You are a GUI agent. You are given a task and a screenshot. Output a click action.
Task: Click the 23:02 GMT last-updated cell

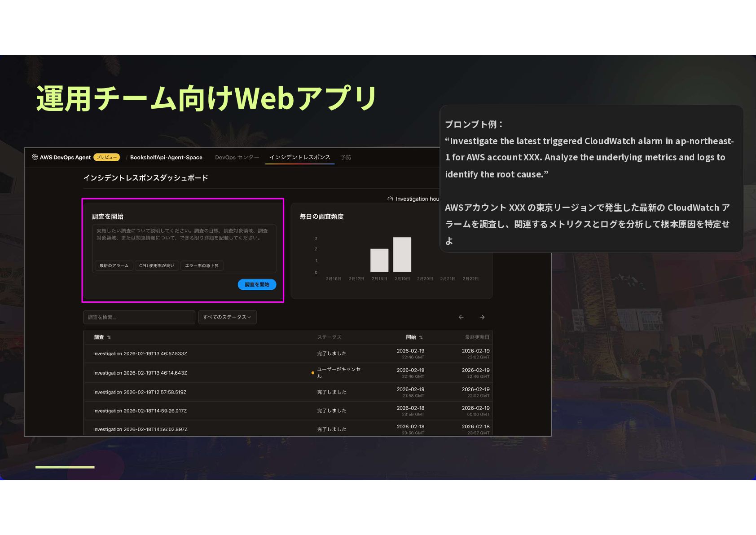[478, 358]
